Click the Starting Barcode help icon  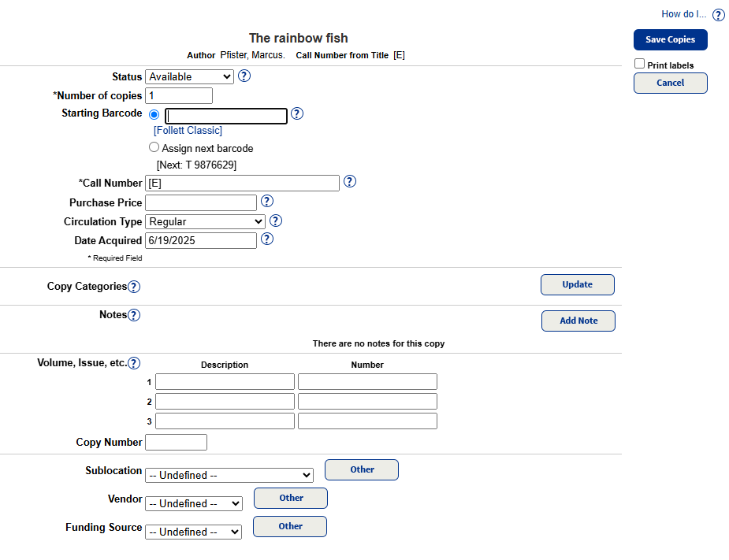(297, 113)
